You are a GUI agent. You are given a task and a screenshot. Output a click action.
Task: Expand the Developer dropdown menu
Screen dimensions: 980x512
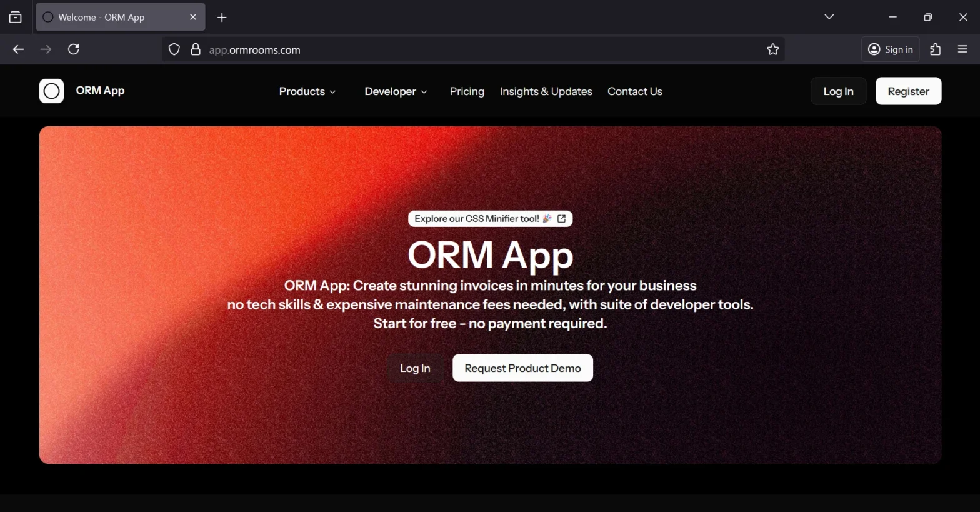(x=396, y=91)
